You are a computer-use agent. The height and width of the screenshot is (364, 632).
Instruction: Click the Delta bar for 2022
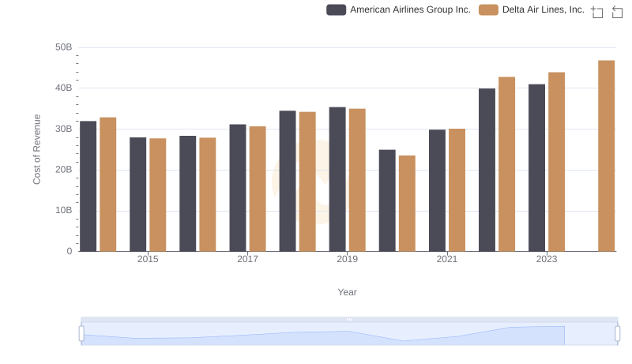point(506,164)
